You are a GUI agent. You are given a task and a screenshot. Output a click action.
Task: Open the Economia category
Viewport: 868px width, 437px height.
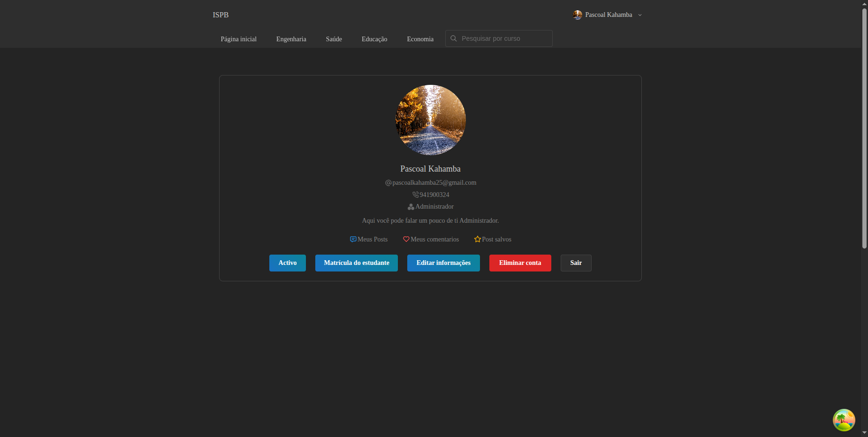(420, 39)
